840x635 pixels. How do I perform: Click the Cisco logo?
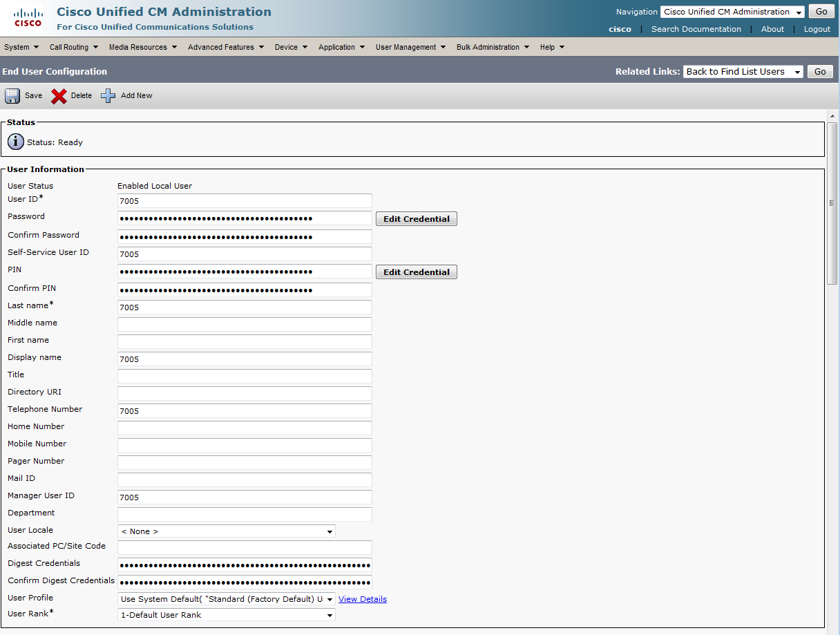coord(28,18)
